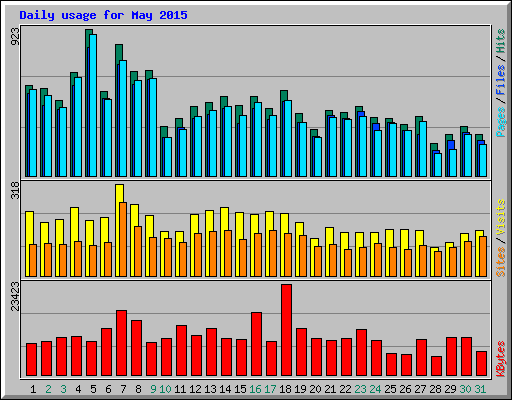Click day 25 on the x-axis

(x=390, y=389)
